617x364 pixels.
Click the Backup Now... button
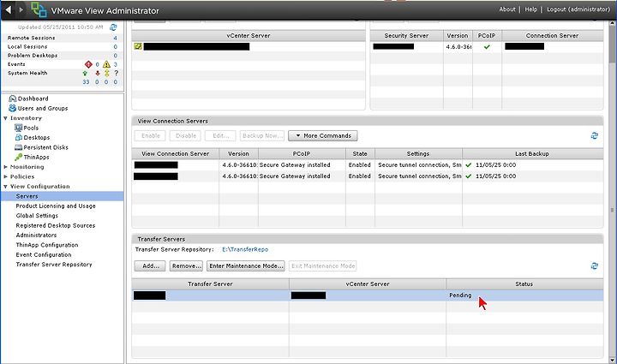click(262, 135)
